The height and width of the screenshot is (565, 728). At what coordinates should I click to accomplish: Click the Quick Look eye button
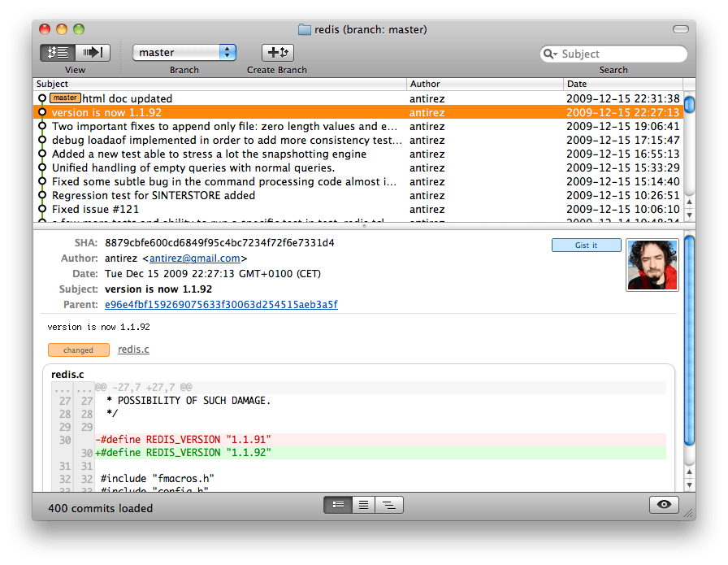tap(664, 505)
